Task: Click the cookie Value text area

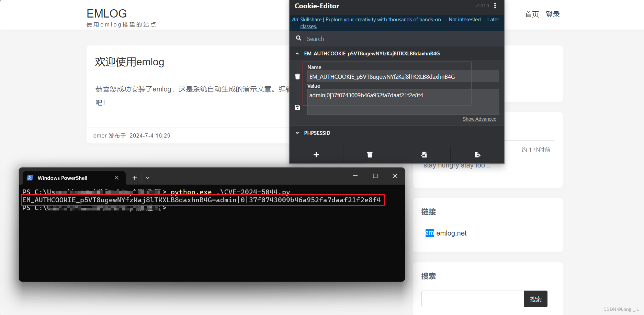Action: [x=403, y=102]
